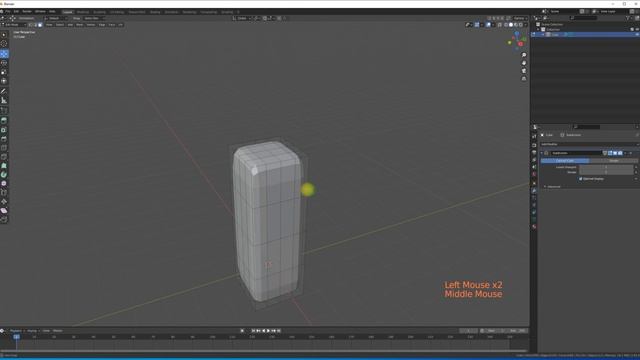Select the Loop Cut tool
Viewport: 640px width, 360px height.
click(4, 148)
